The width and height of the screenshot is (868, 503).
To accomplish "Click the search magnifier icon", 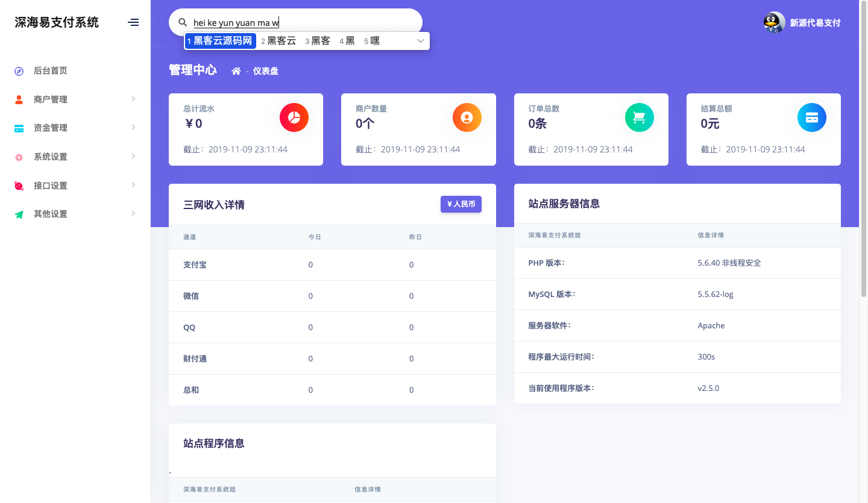I will tap(183, 22).
